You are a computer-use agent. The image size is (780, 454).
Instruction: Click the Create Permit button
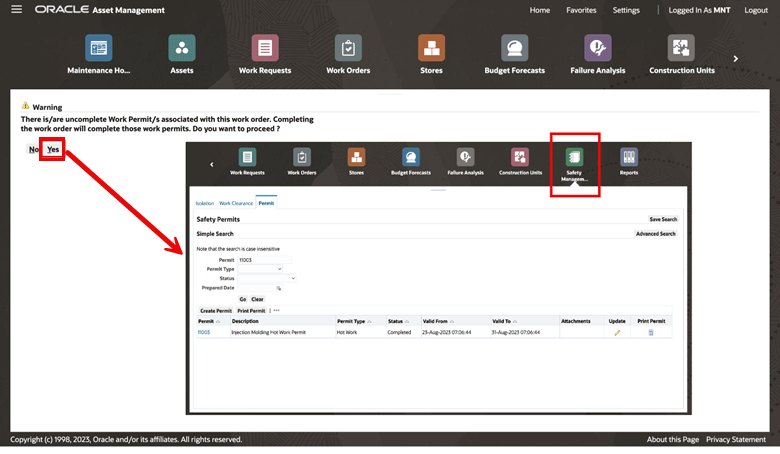pos(216,311)
